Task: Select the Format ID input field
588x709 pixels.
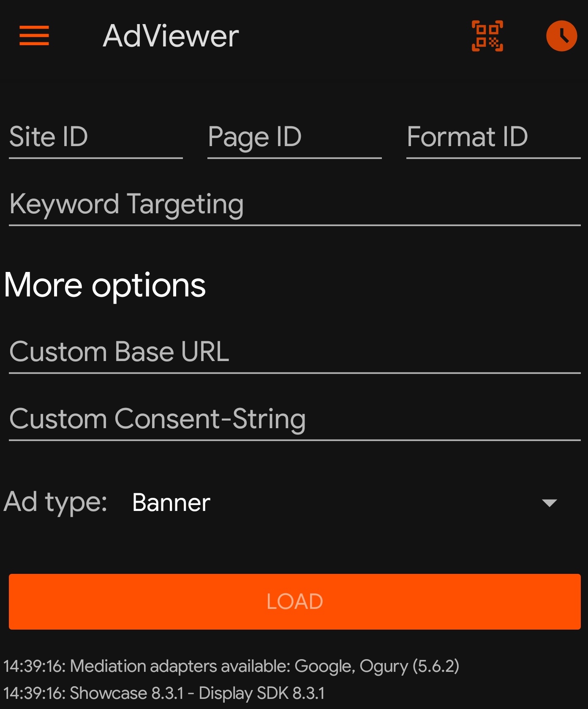Action: point(493,138)
